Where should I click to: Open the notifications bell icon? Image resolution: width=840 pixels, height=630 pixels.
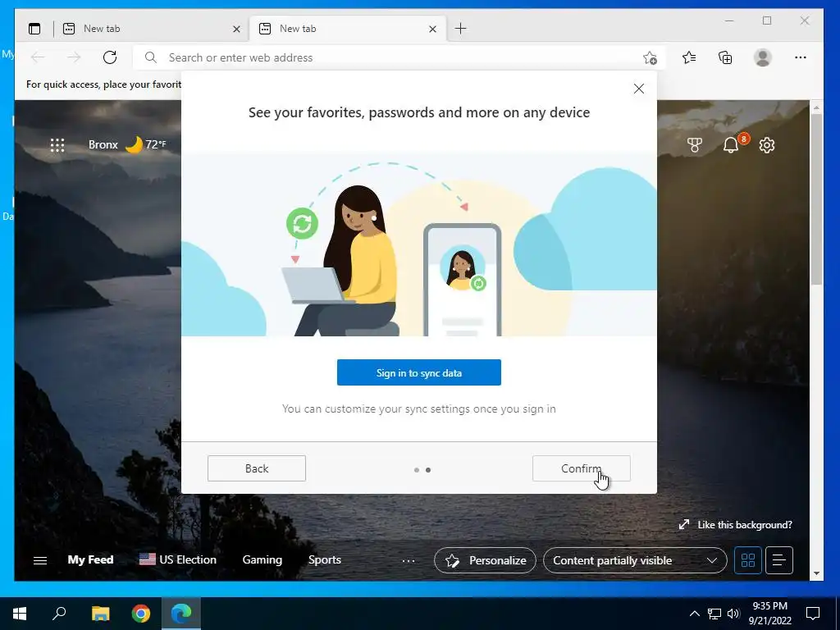point(731,144)
